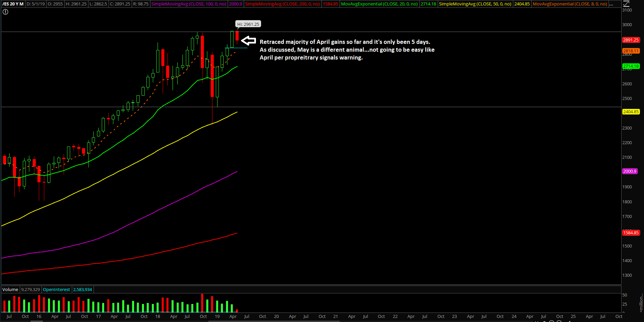Select the MovAvgExponential (CLOSE, 20, 0, no) study label
The width and height of the screenshot is (644, 322).
[379, 4]
